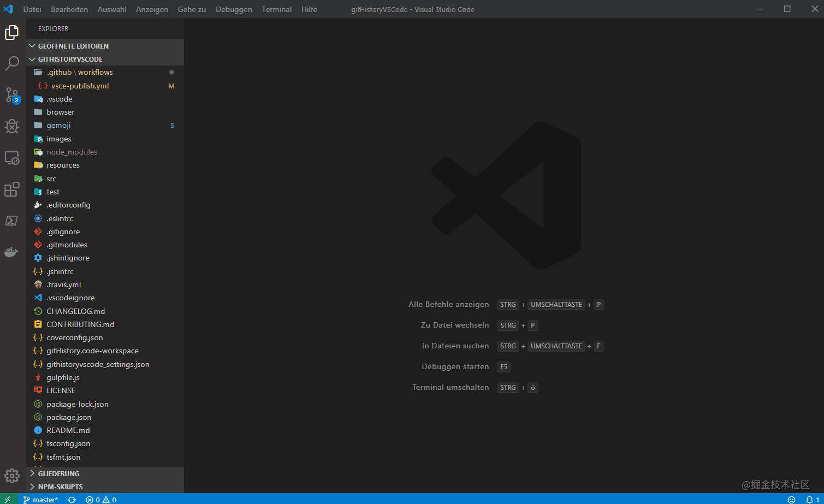Open the Debuggen menu

(x=234, y=9)
